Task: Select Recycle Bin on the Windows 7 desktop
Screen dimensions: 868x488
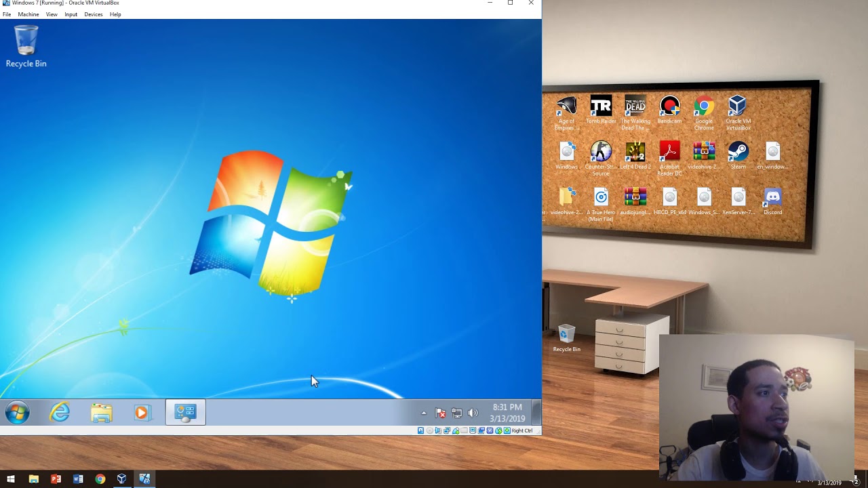Action: (x=26, y=46)
